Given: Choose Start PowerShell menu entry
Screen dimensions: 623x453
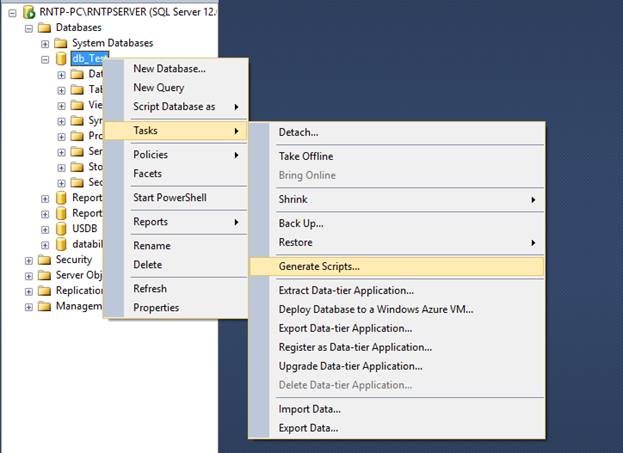Looking at the screenshot, I should (x=176, y=197).
